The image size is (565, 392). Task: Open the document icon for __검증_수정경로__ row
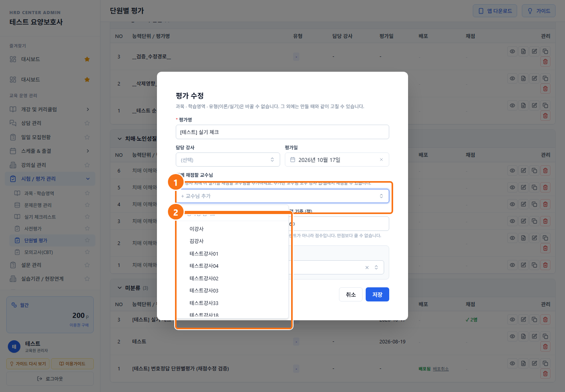[523, 51]
